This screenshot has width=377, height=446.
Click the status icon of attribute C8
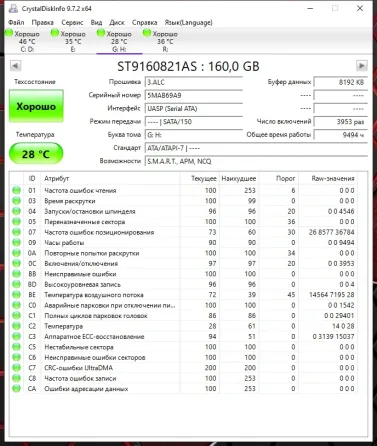16,378
